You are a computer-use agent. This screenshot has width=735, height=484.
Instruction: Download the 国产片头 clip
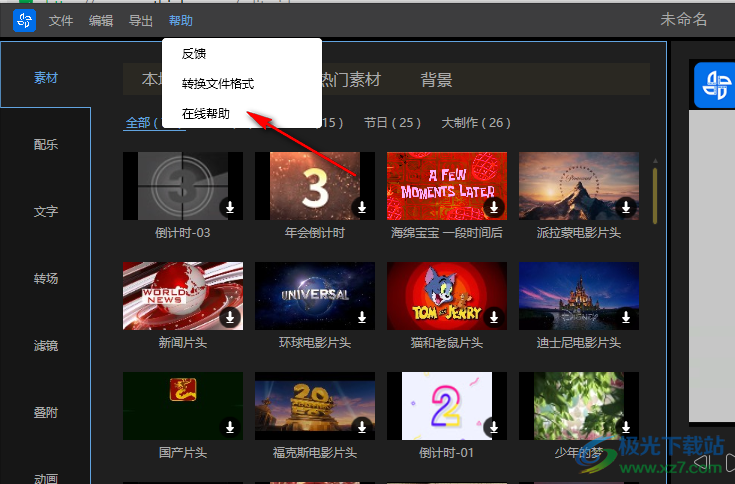click(x=230, y=427)
